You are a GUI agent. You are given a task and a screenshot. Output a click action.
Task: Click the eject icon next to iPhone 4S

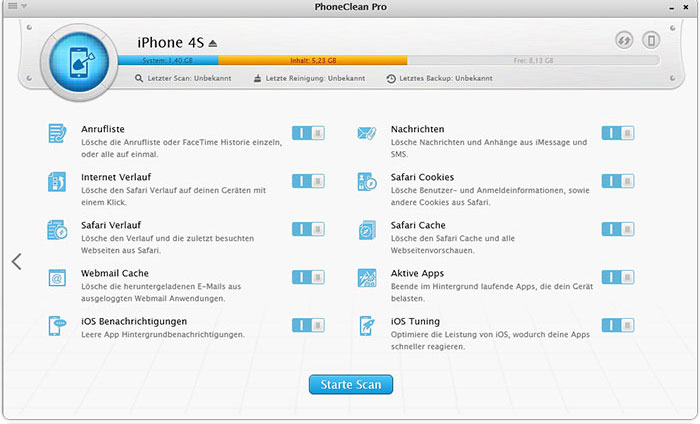[213, 43]
